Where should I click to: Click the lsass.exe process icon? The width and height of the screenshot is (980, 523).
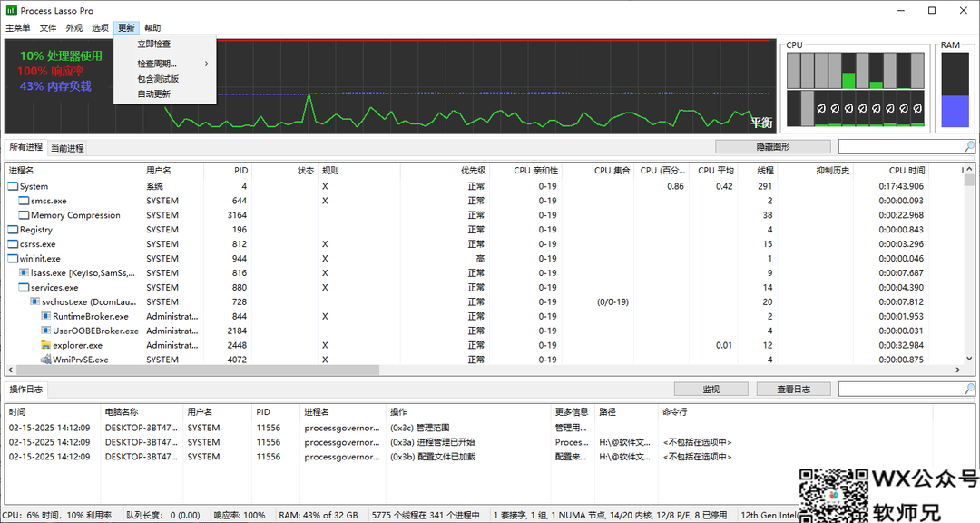24,272
